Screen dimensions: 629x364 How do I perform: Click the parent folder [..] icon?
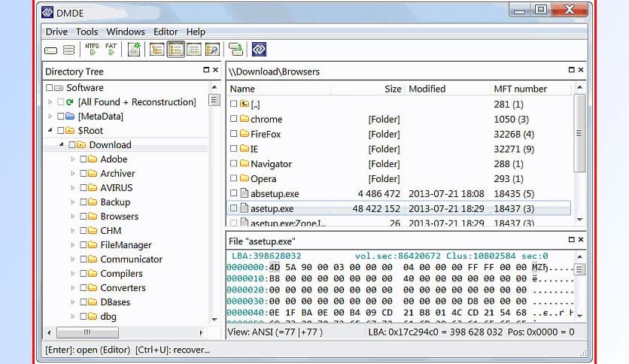(x=245, y=104)
